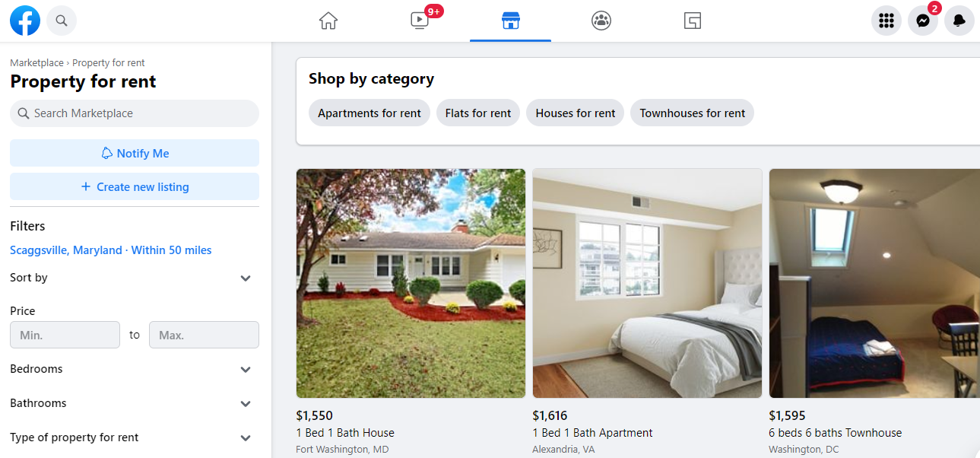Viewport: 980px width, 458px height.
Task: Open the notifications bell icon
Action: click(x=959, y=21)
